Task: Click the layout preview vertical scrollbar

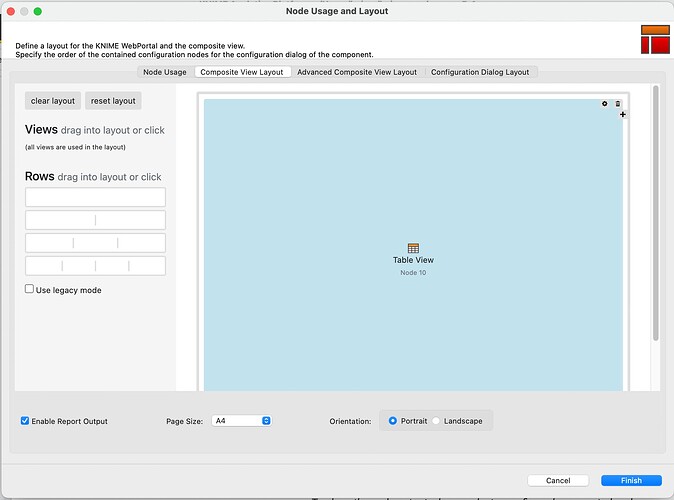Action: tap(656, 213)
